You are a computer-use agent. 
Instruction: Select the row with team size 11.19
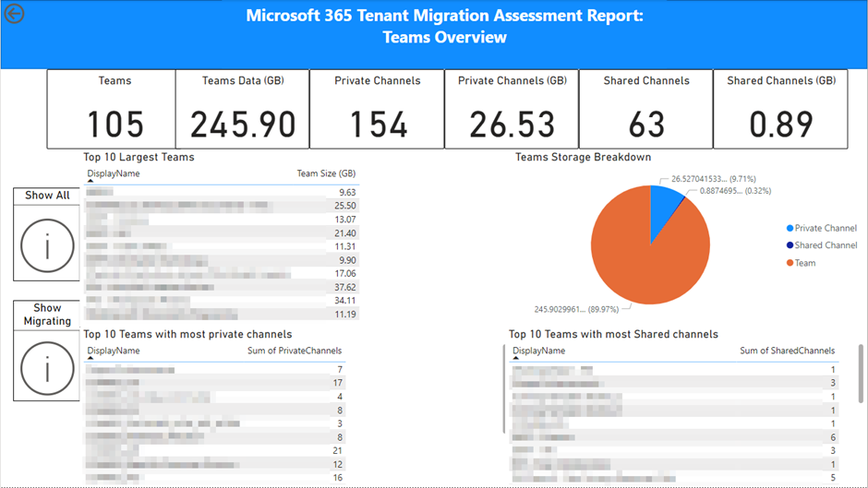point(222,315)
